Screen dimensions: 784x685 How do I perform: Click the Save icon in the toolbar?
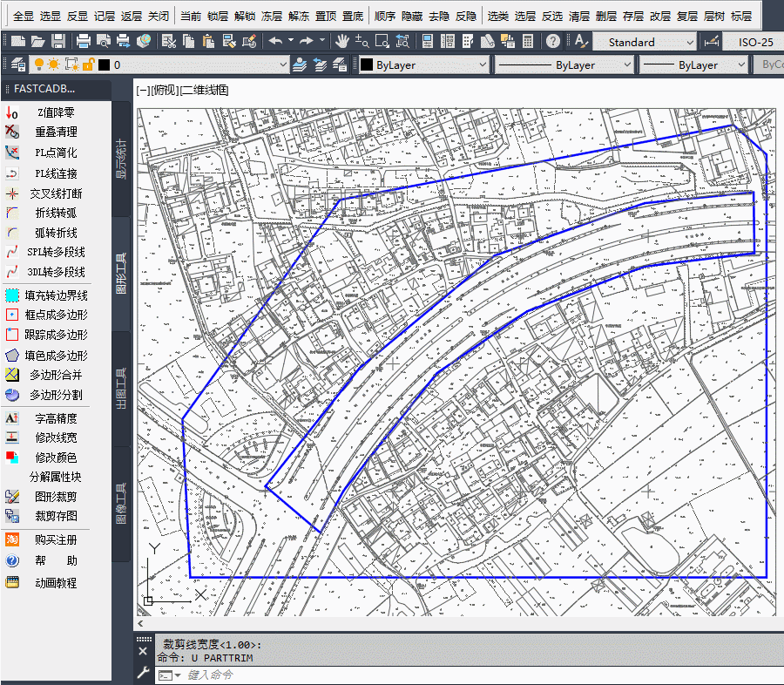pyautogui.click(x=57, y=40)
